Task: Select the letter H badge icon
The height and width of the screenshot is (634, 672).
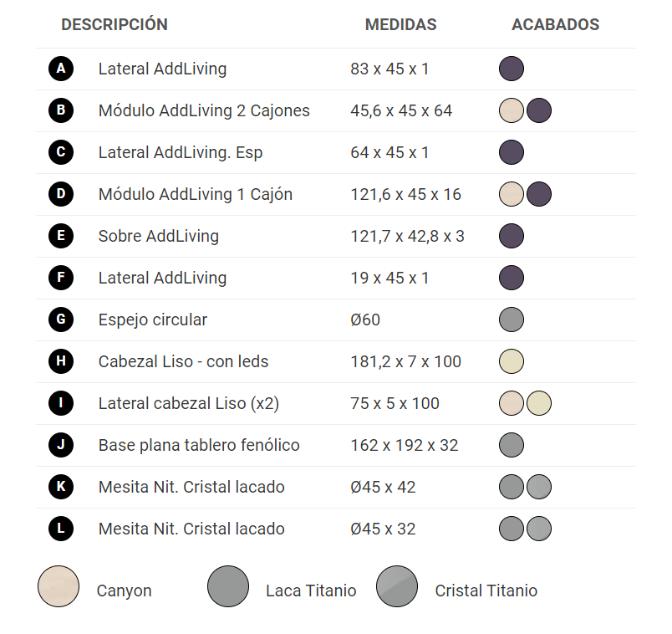Action: coord(61,361)
